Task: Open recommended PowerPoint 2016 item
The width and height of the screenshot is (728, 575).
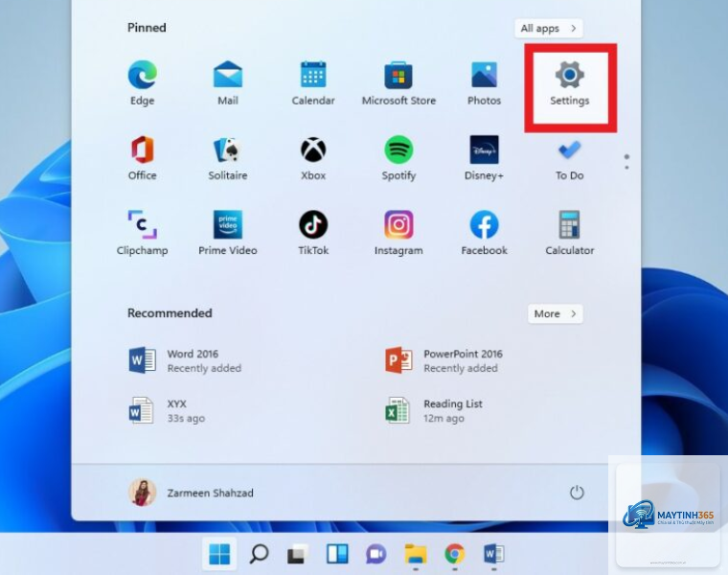Action: [x=444, y=360]
